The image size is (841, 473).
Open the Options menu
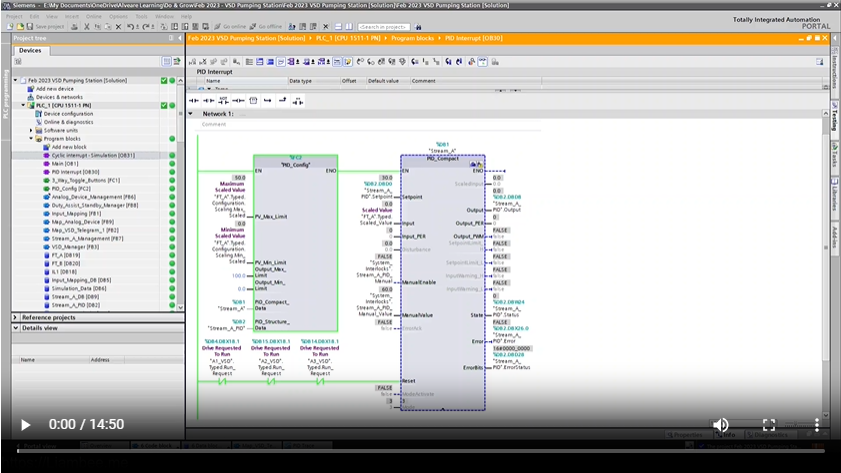coord(118,16)
